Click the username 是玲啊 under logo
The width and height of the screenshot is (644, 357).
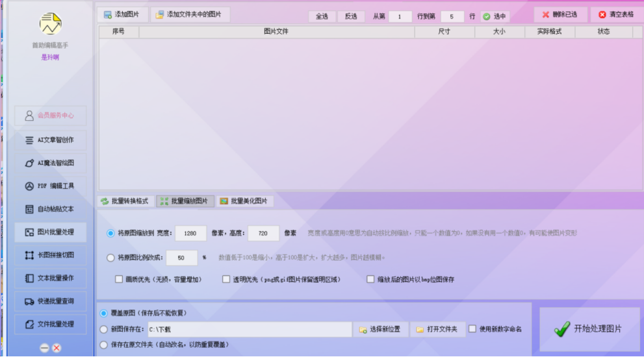pos(50,58)
